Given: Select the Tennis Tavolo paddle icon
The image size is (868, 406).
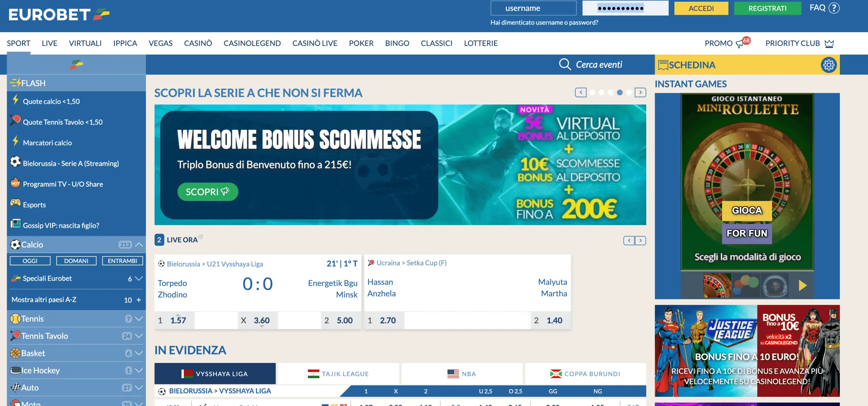Looking at the screenshot, I should [x=15, y=336].
